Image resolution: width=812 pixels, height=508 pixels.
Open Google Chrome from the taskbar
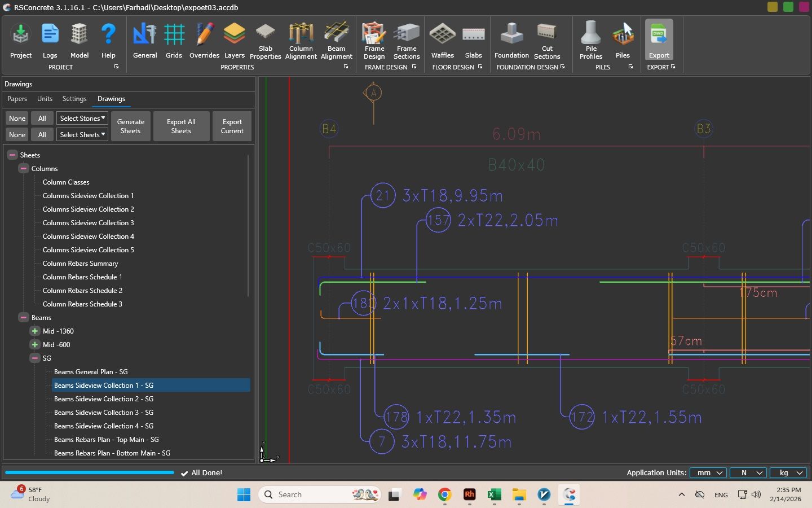444,494
